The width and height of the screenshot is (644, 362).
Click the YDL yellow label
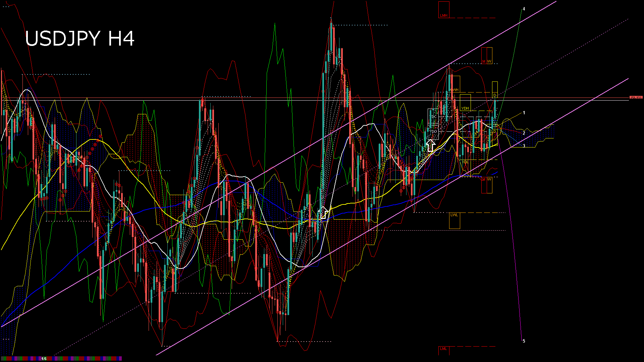point(465,162)
